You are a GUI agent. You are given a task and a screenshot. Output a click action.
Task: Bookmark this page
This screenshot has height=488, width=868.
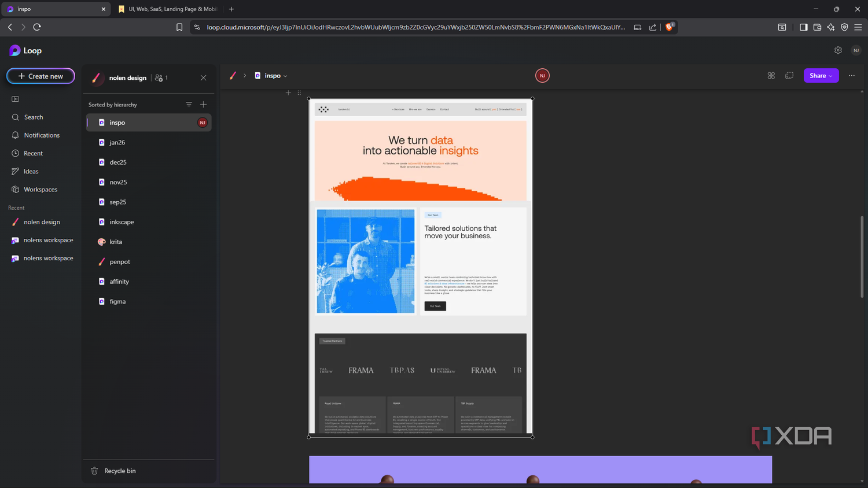tap(179, 27)
